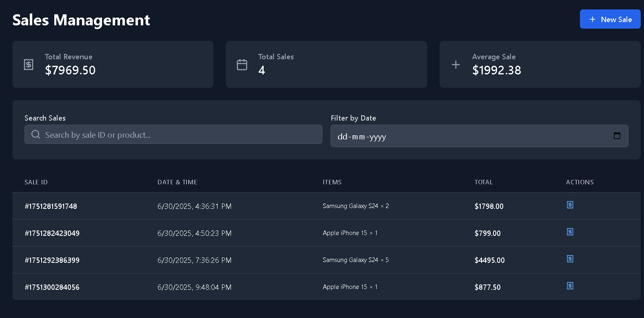This screenshot has width=644, height=318.
Task: Open the date picker calendar
Action: point(617,136)
